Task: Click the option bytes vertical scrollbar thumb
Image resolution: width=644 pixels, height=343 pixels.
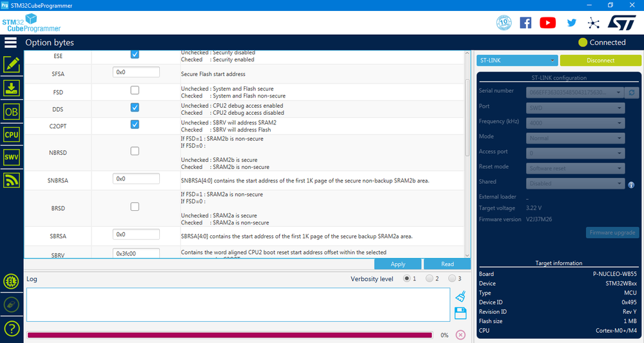Action: click(467, 118)
